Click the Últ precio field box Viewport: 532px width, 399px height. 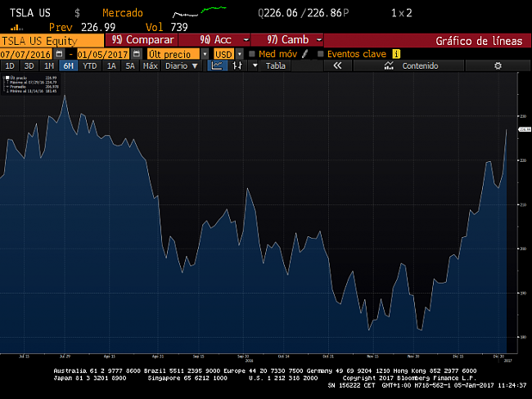(174, 54)
